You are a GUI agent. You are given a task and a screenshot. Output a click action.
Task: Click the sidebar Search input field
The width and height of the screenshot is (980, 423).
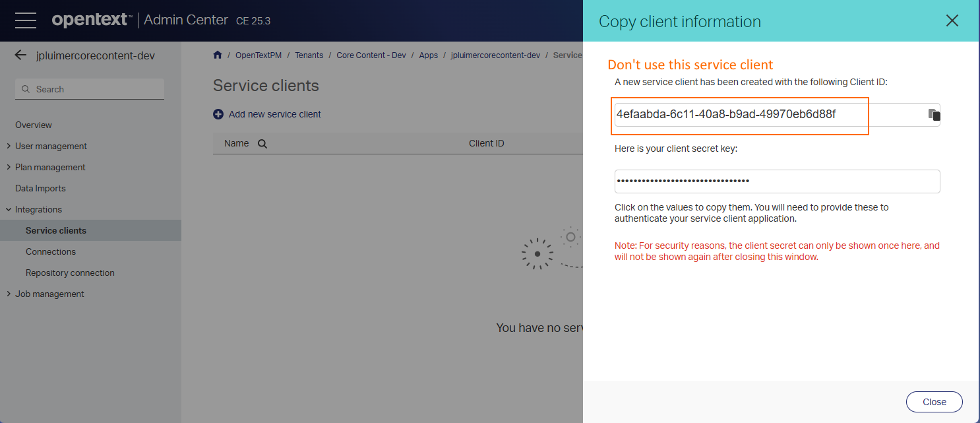[x=90, y=89]
